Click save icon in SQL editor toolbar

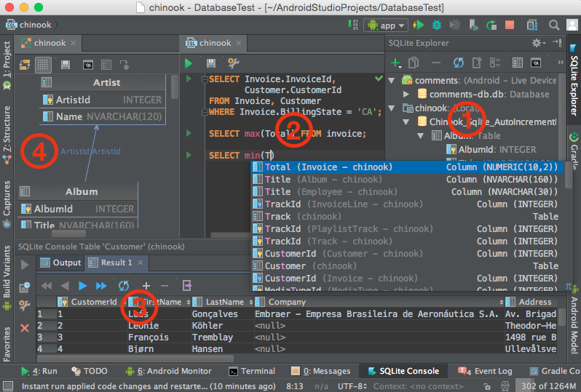pyautogui.click(x=211, y=64)
